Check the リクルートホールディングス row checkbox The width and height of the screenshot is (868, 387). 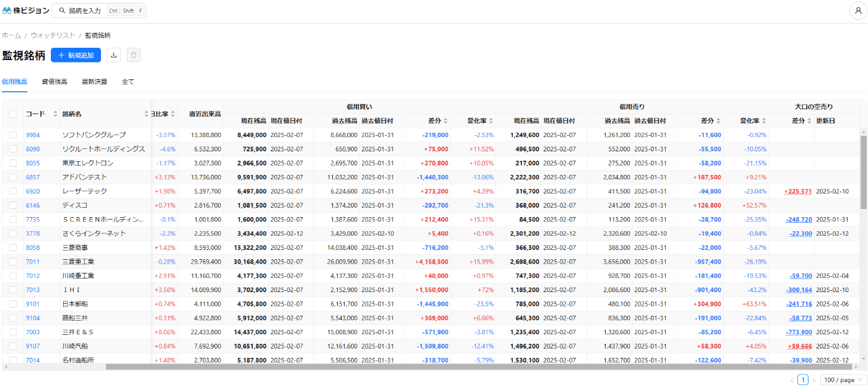click(x=13, y=149)
